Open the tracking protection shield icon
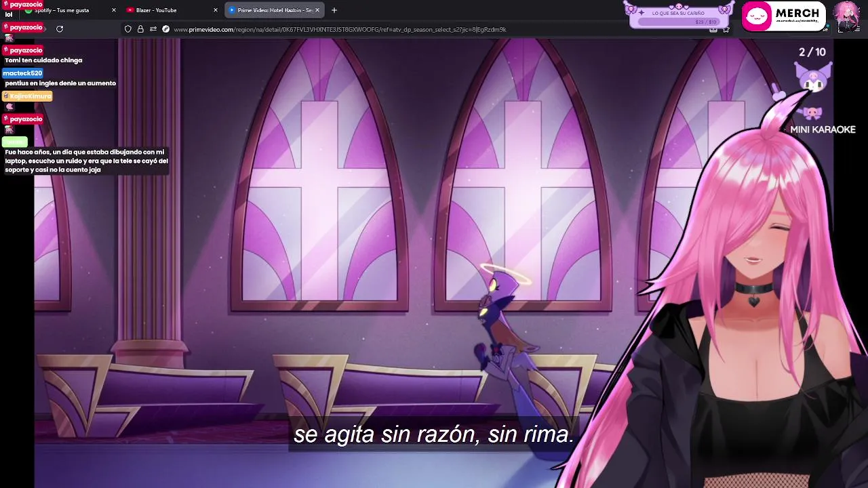This screenshot has height=488, width=868. click(128, 29)
